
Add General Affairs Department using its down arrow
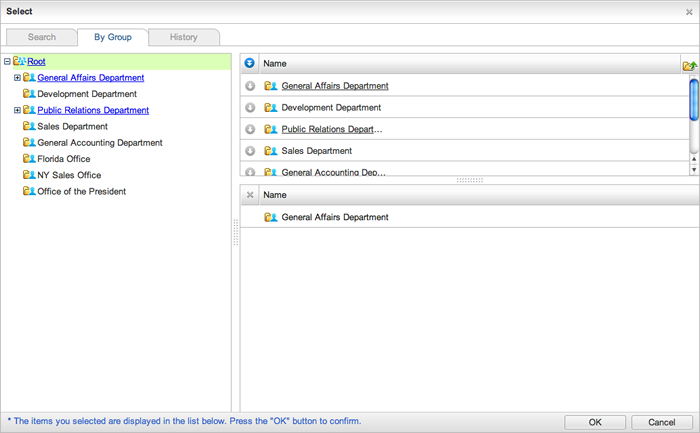coord(250,86)
